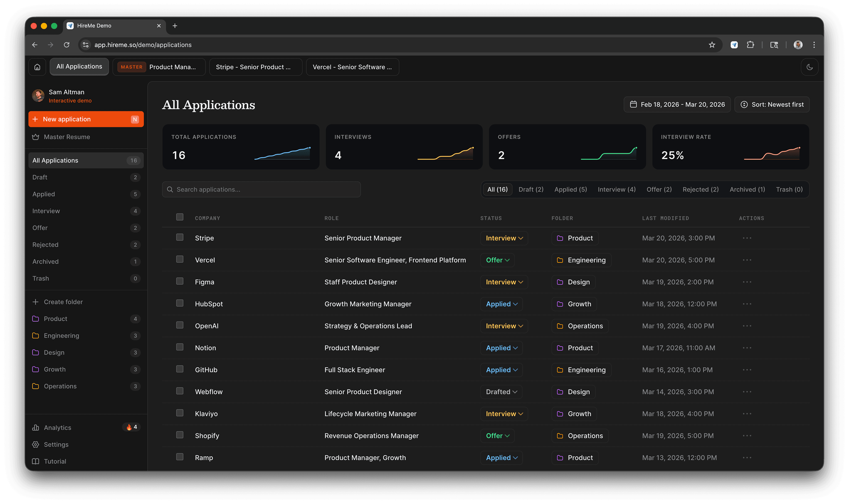Open Vercel's Offer status dropdown

tap(497, 260)
